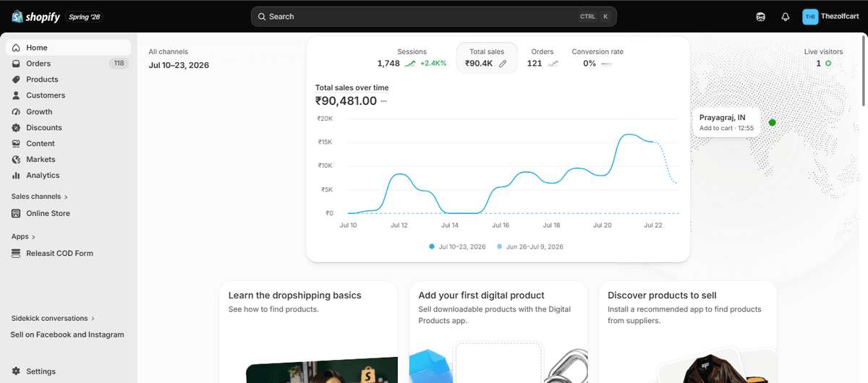868x383 pixels.
Task: Open Growth in the sidebar
Action: [x=68, y=112]
